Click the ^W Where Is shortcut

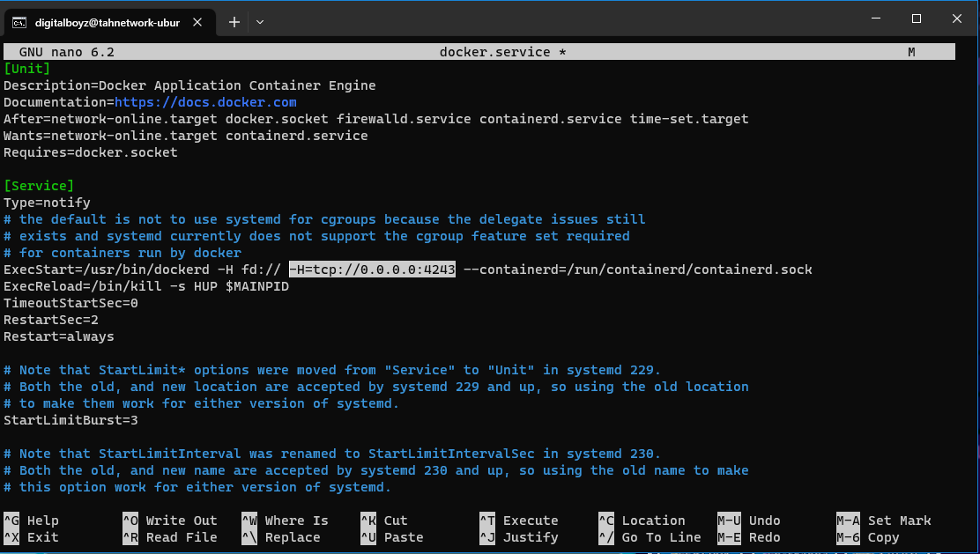285,521
